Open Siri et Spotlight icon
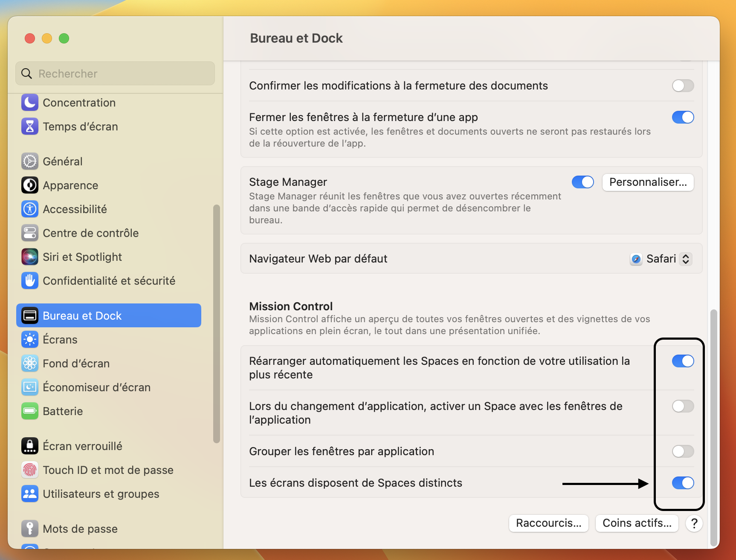Viewport: 736px width, 560px height. 30,257
